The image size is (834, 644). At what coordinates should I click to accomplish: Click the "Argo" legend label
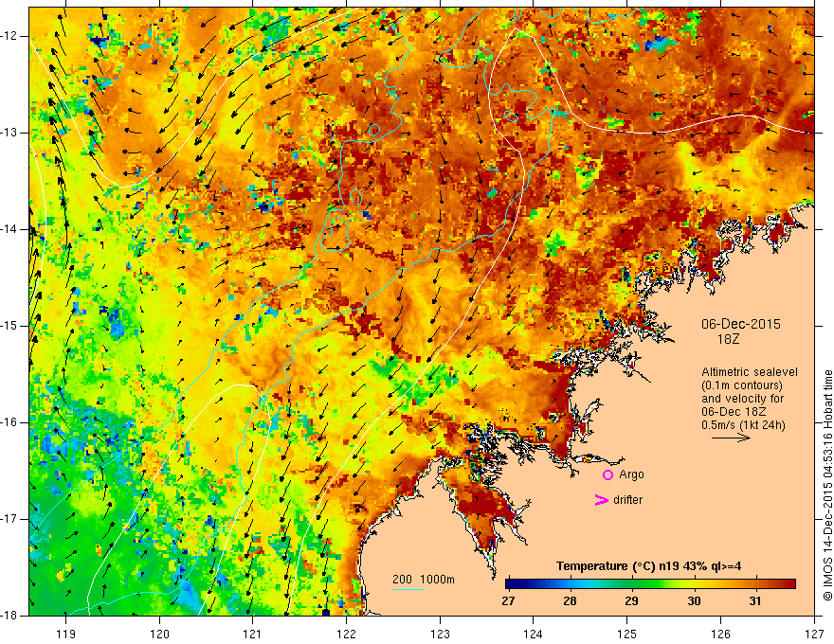tap(631, 474)
